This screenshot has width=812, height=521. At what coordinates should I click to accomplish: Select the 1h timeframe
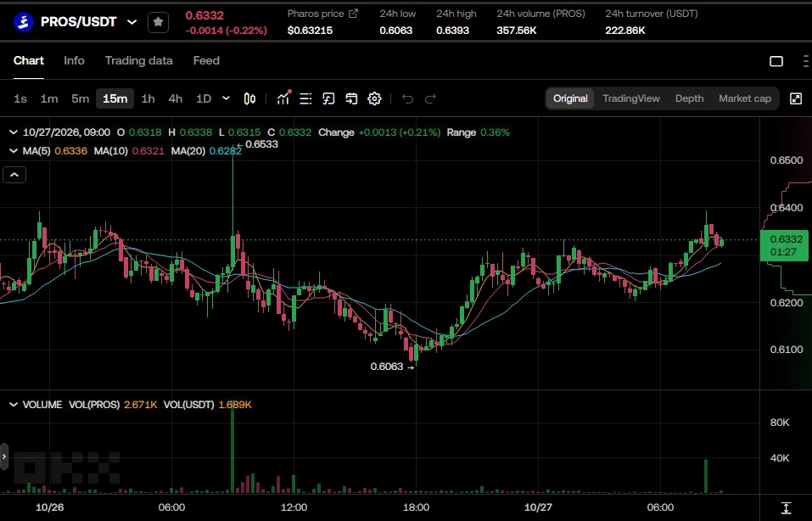(x=148, y=98)
